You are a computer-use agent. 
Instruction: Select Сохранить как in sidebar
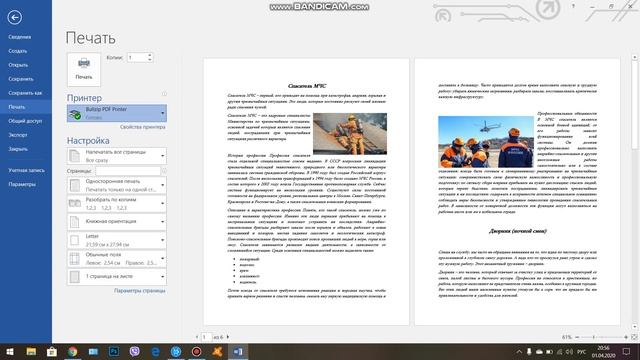pyautogui.click(x=25, y=93)
